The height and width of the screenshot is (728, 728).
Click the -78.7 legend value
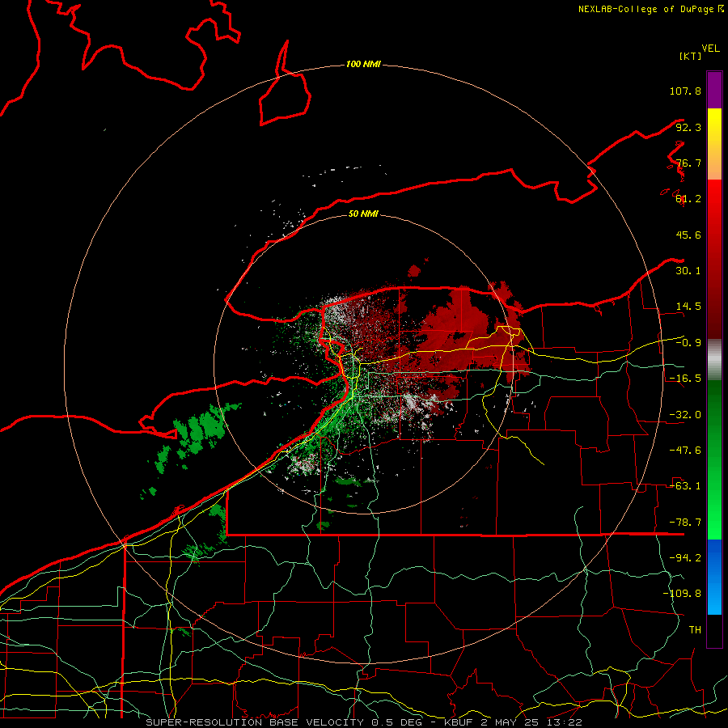(x=685, y=523)
